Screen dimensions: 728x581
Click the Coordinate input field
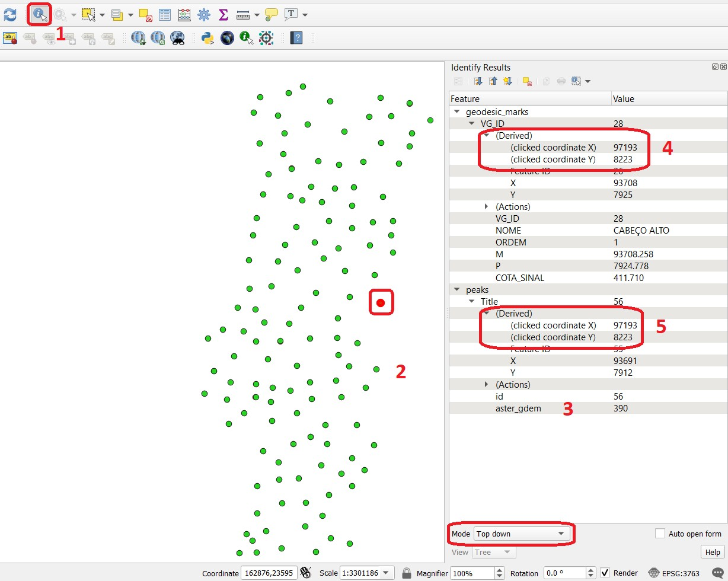269,573
